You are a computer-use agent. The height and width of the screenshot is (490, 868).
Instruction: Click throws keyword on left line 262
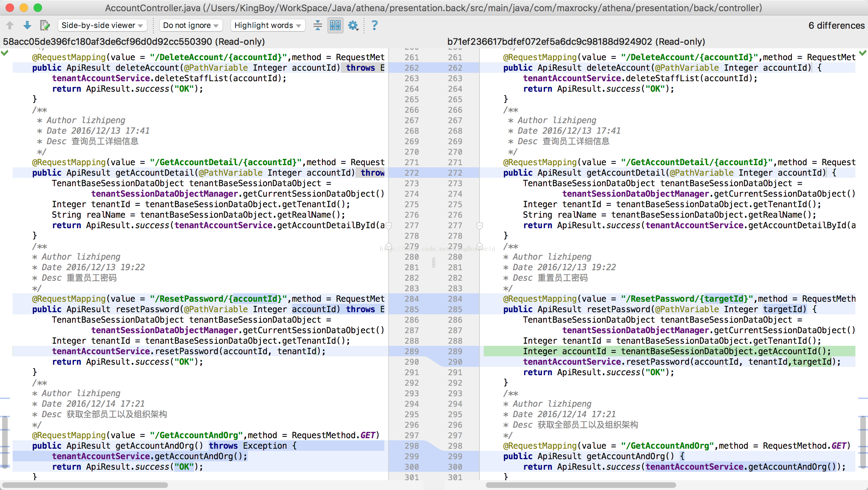[360, 68]
